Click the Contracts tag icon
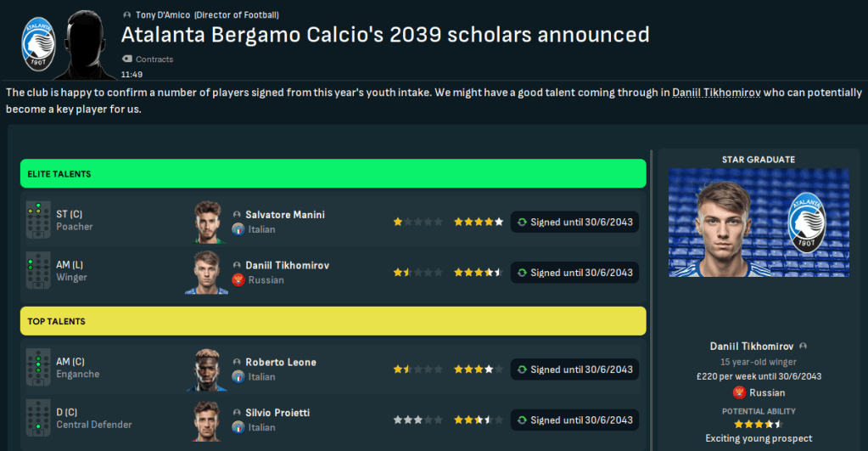Image resolution: width=868 pixels, height=451 pixels. tap(127, 59)
